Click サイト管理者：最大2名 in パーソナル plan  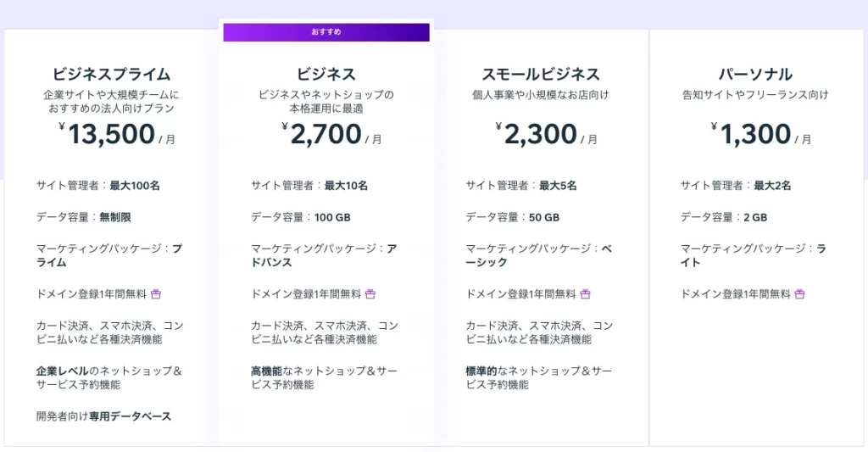coord(736,186)
